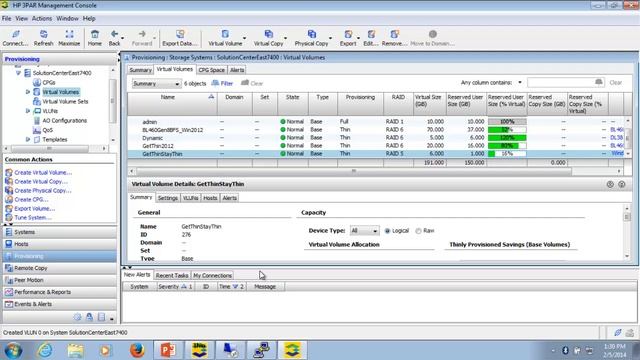Screen dimensions: 640x360
Task: Open Events & Alerts pane
Action: point(60,304)
